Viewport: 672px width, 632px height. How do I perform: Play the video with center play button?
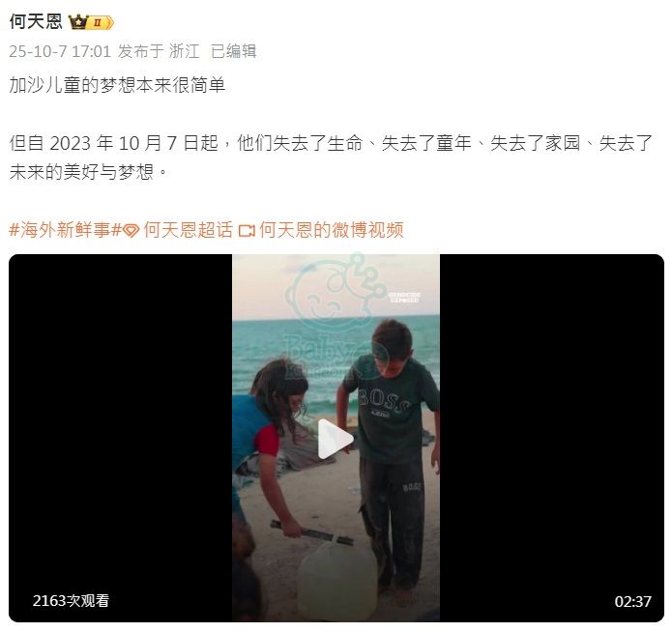click(336, 439)
